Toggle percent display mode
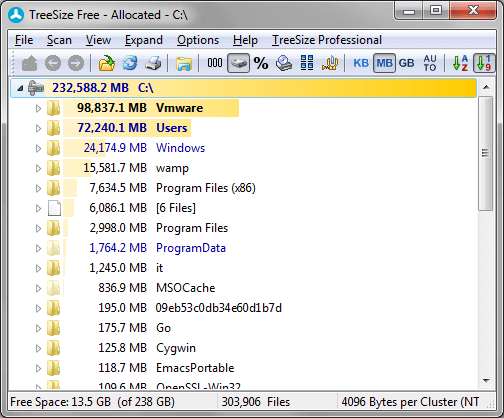The width and height of the screenshot is (504, 418). (x=261, y=63)
